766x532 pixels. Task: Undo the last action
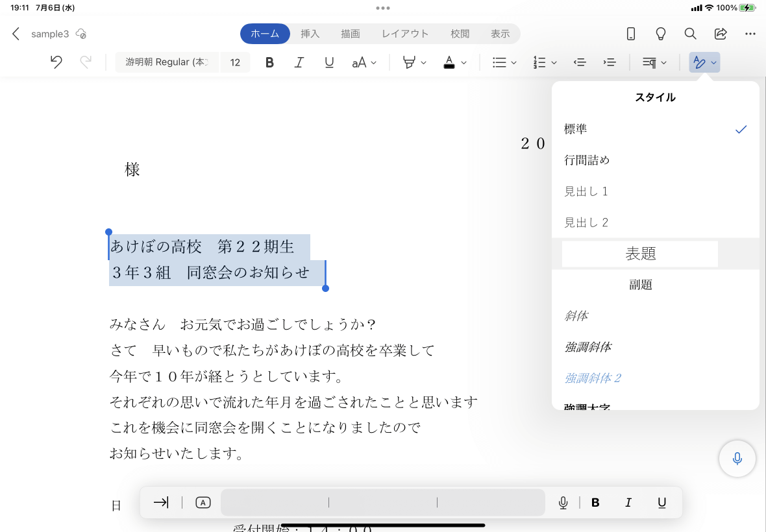[x=56, y=62]
